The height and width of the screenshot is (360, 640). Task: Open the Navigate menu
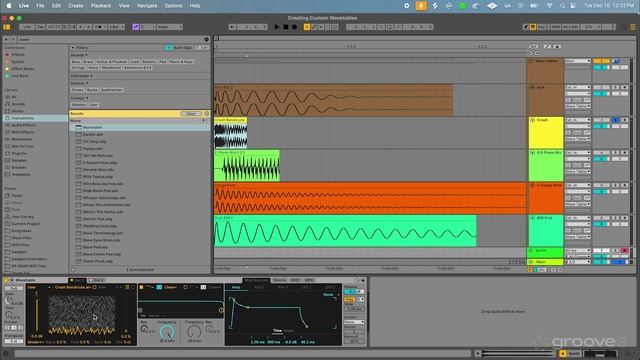click(x=147, y=6)
